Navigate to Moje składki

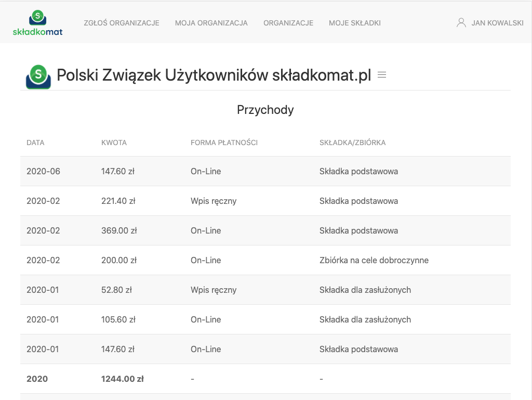355,23
